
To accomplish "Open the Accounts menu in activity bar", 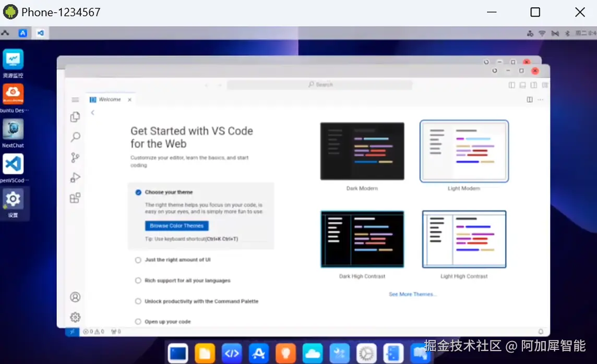I will pyautogui.click(x=75, y=297).
